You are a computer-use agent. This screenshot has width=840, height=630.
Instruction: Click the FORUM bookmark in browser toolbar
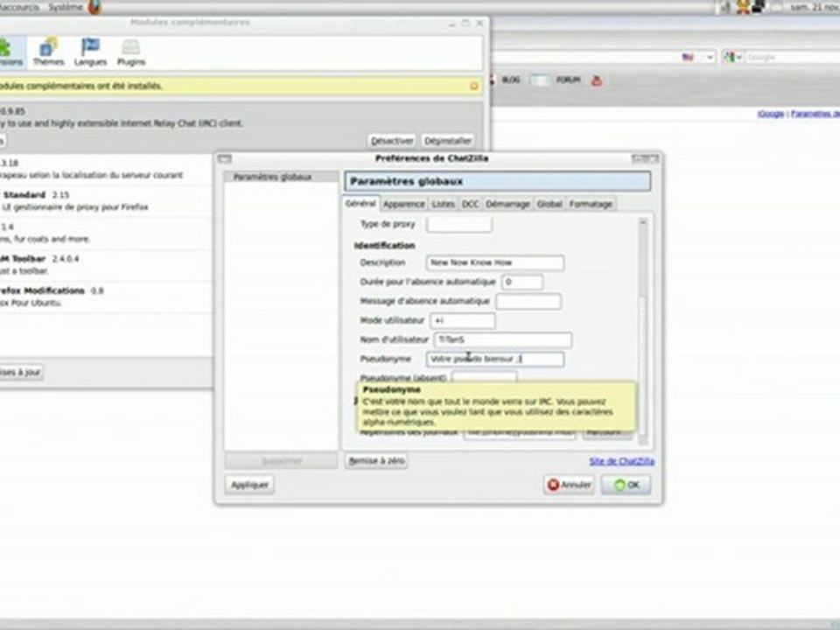tap(568, 80)
